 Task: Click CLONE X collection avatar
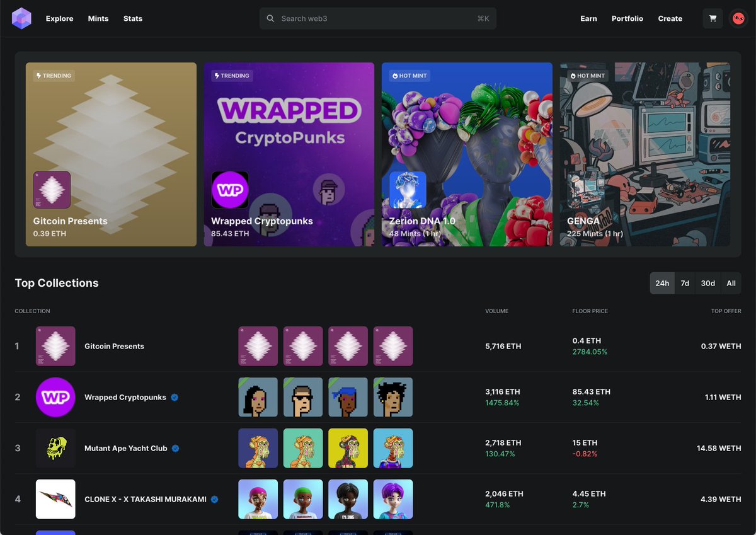[x=55, y=499]
